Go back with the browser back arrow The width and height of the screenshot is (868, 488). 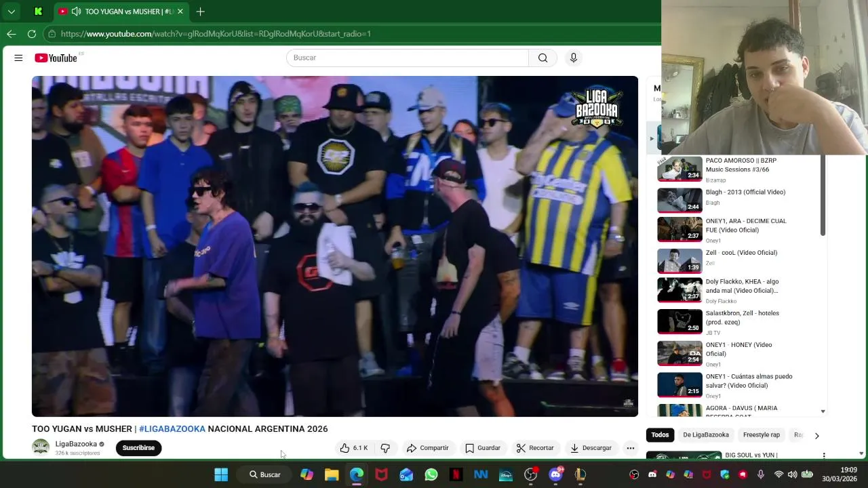click(12, 33)
